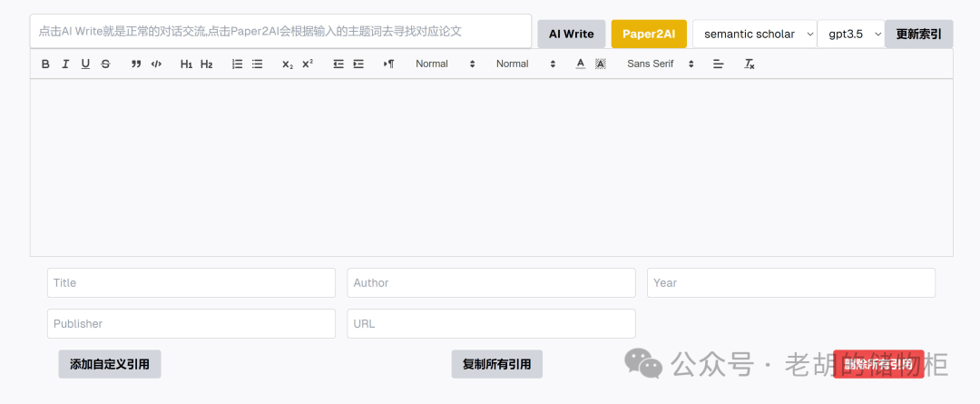
Task: Focus the URL input field
Action: [491, 323]
